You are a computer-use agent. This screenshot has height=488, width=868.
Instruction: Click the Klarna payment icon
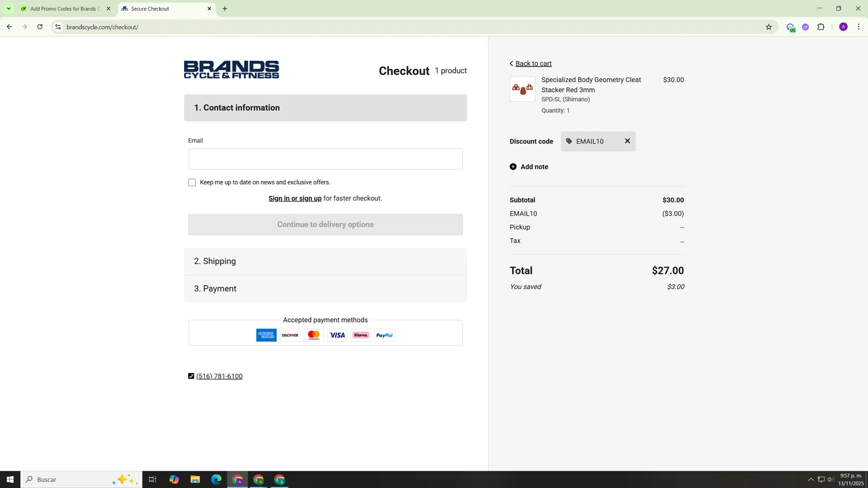click(361, 335)
